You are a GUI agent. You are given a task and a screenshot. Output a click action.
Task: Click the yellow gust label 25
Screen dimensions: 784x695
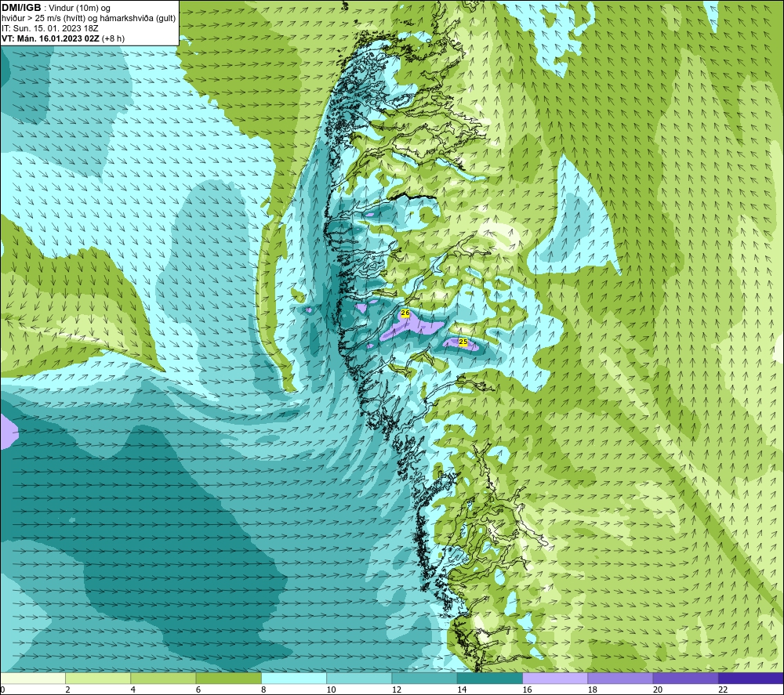(x=463, y=342)
